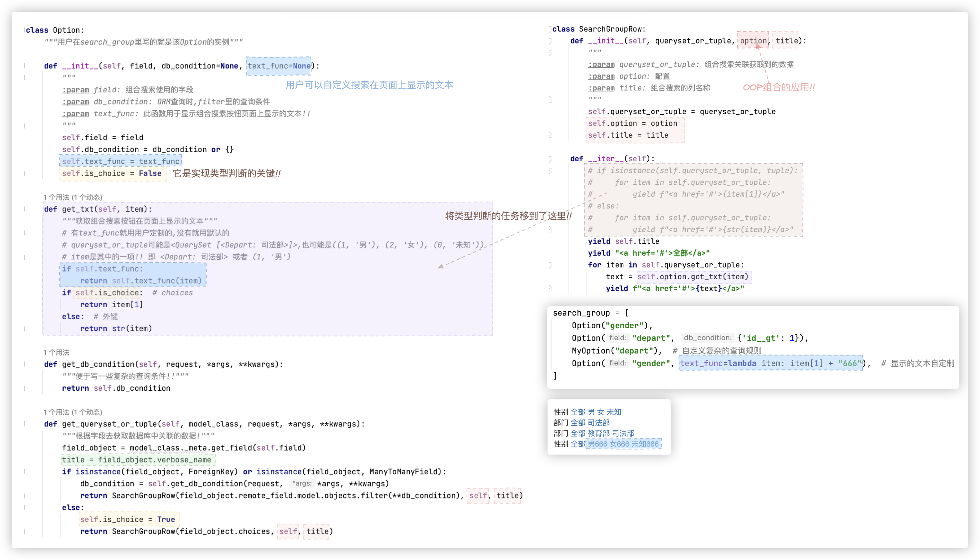Fold the commented isinstance block gutter marker
Screen dimensions: 980x560
(551, 171)
